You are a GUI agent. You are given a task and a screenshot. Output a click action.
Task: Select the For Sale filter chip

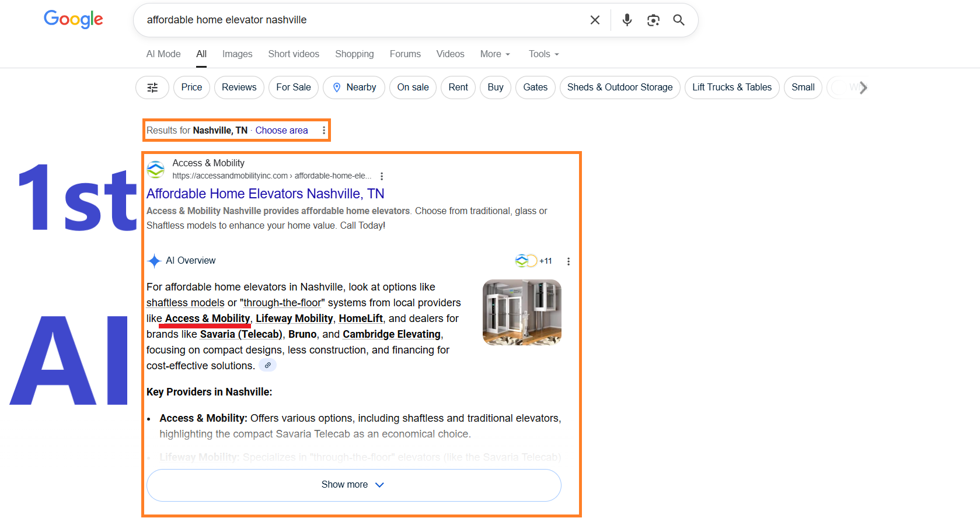click(294, 87)
